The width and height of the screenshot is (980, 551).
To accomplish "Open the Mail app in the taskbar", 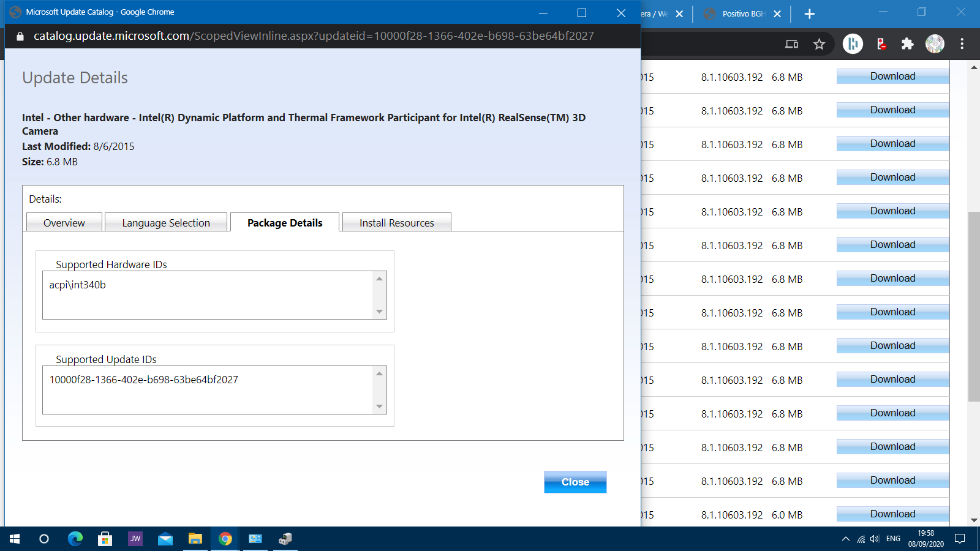I will pyautogui.click(x=165, y=539).
